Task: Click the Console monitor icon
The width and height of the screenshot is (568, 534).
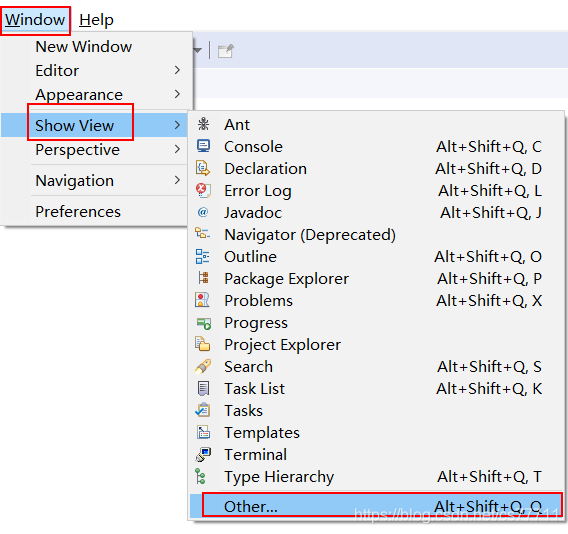Action: point(203,146)
